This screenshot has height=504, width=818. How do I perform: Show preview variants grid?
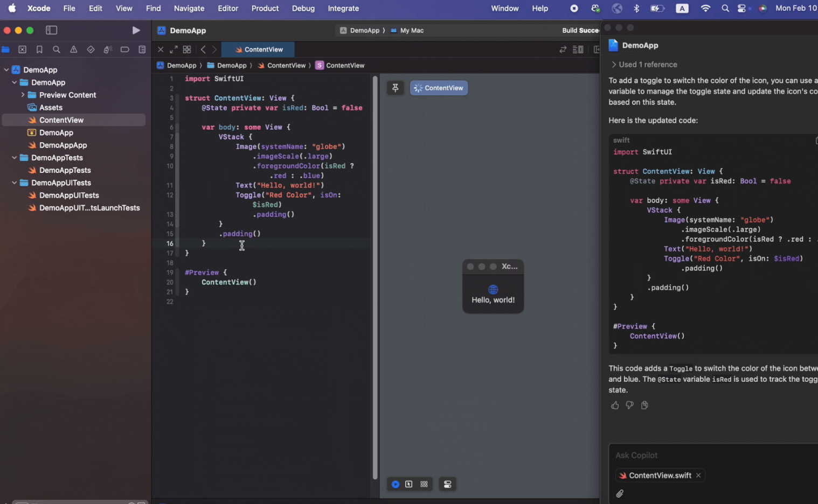pos(424,485)
